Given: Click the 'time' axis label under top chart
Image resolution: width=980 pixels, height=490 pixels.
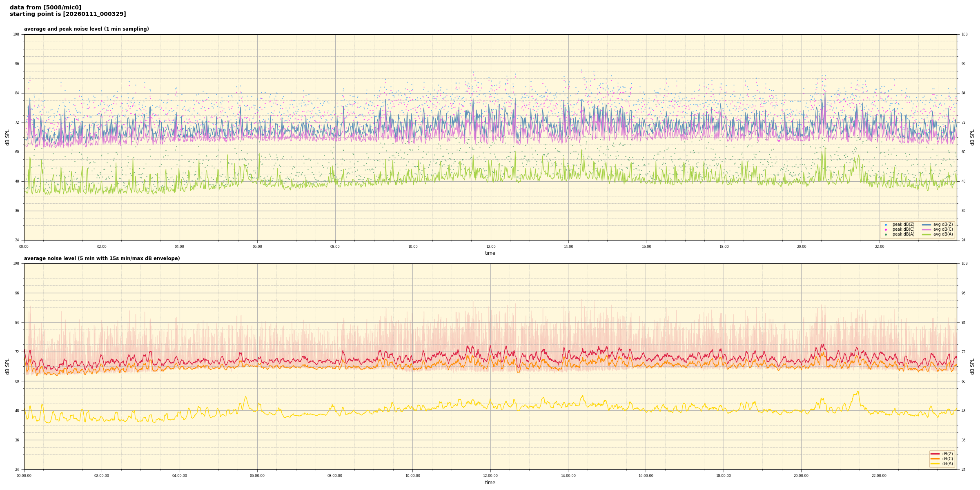Looking at the screenshot, I should (490, 253).
